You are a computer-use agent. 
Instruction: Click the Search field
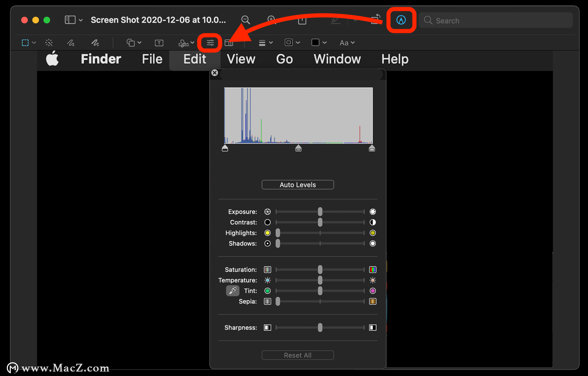click(496, 21)
